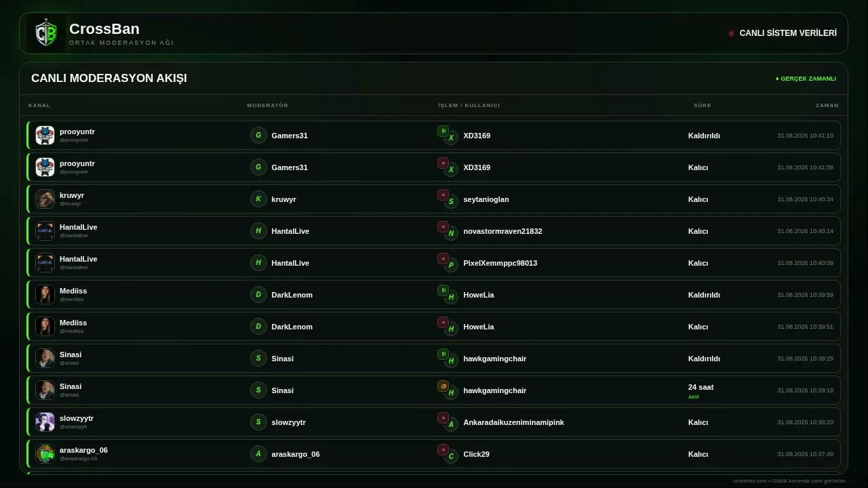868x488 pixels.
Task: Click the DarkLenom avatar on Kaldırıldı row
Action: click(x=258, y=295)
